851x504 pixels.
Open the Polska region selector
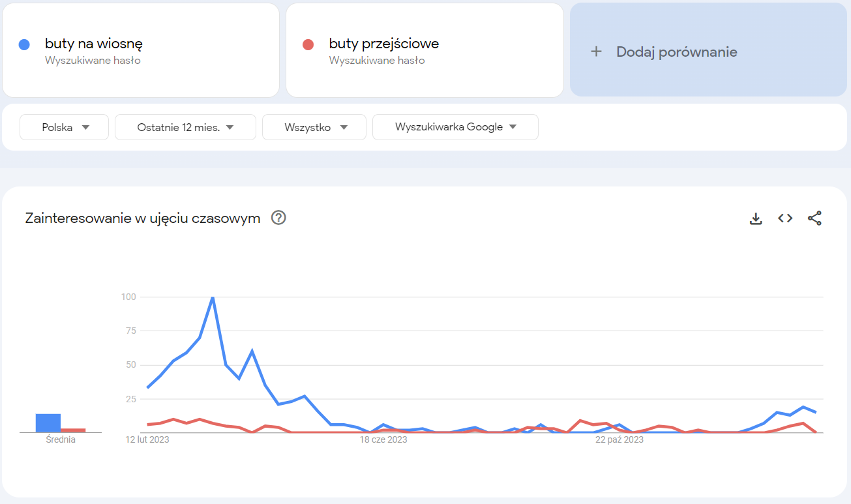point(64,127)
